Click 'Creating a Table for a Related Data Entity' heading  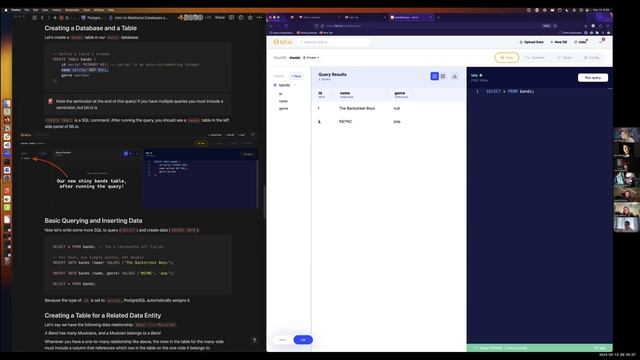click(x=103, y=316)
